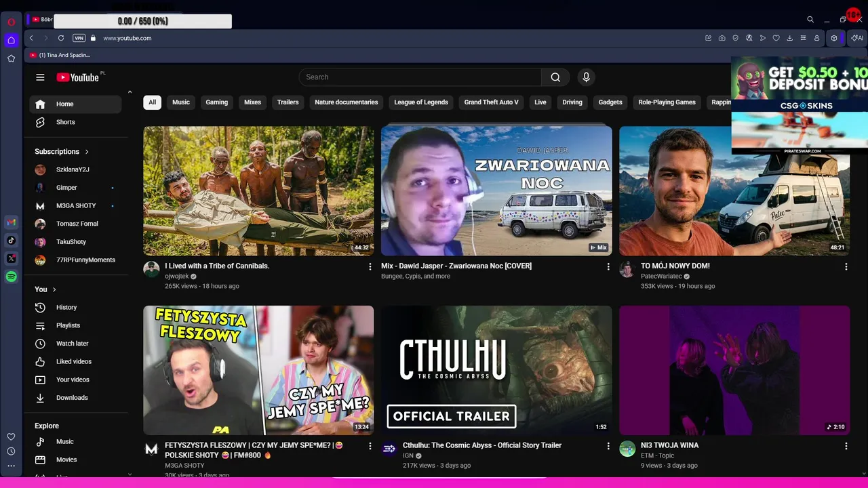Open the Easy Setup sliders icon
The width and height of the screenshot is (868, 488).
(x=804, y=38)
